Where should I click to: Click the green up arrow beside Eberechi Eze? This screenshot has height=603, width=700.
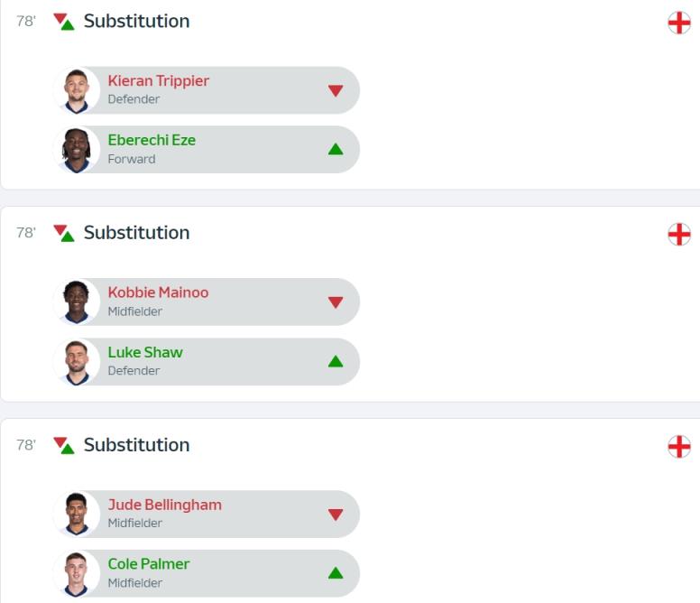click(336, 149)
